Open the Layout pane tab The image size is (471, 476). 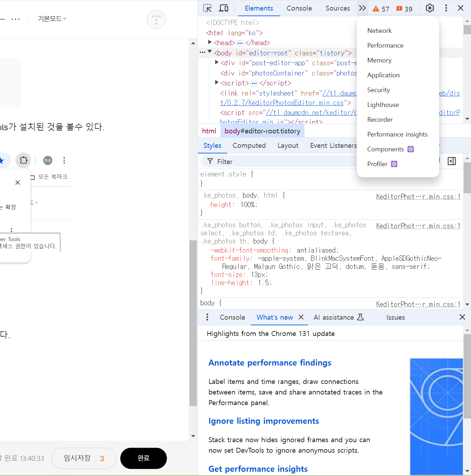click(288, 145)
